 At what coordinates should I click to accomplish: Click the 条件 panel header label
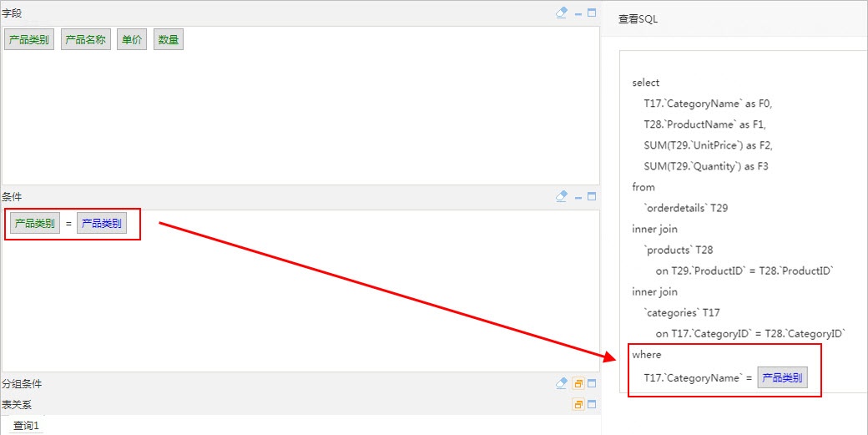12,197
